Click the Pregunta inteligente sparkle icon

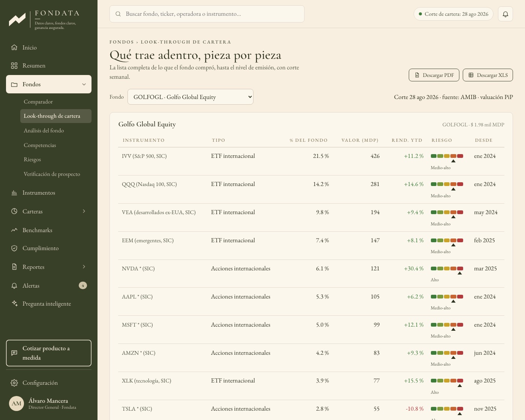click(x=14, y=303)
